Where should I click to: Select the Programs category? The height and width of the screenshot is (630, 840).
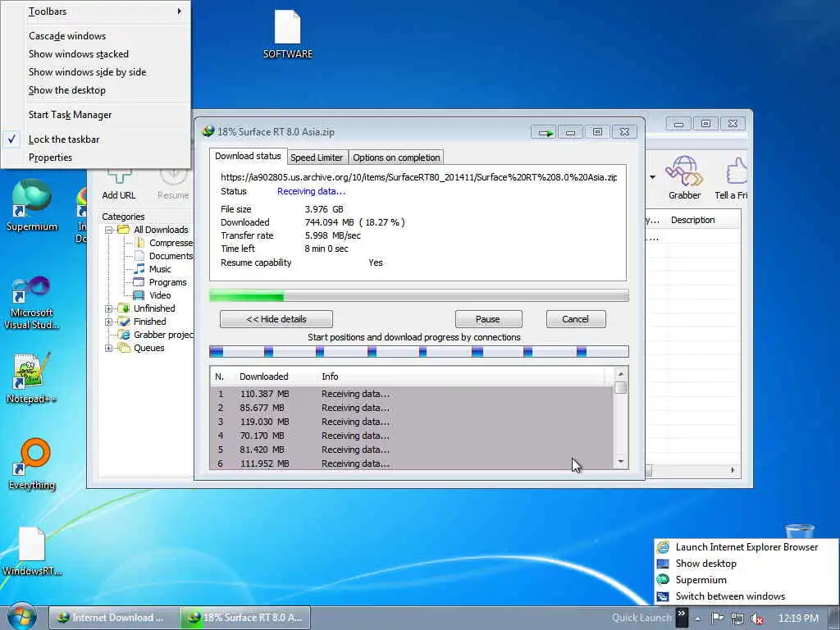160,282
